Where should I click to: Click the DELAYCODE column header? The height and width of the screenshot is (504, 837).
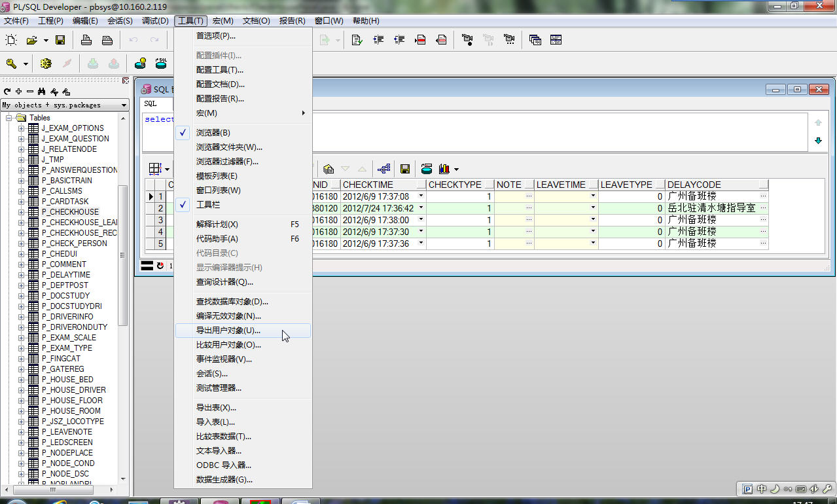tap(716, 185)
